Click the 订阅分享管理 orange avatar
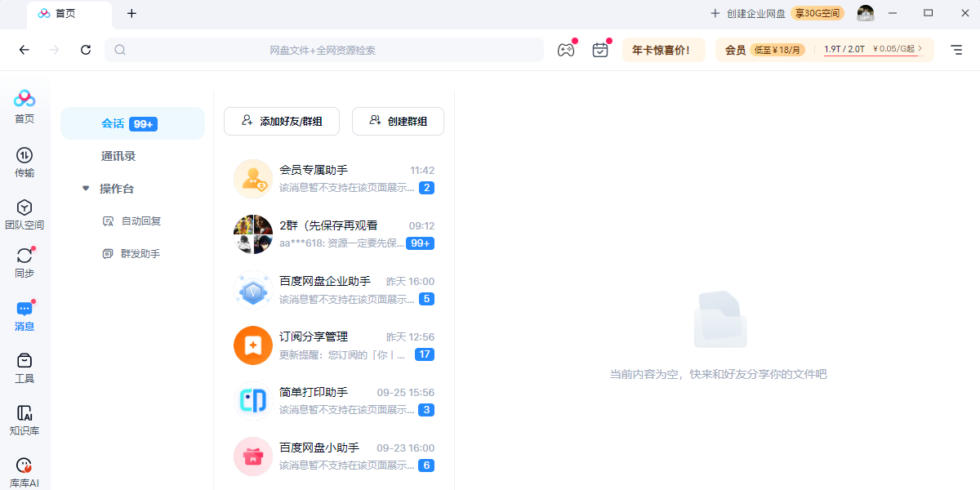980x490 pixels. pos(253,345)
